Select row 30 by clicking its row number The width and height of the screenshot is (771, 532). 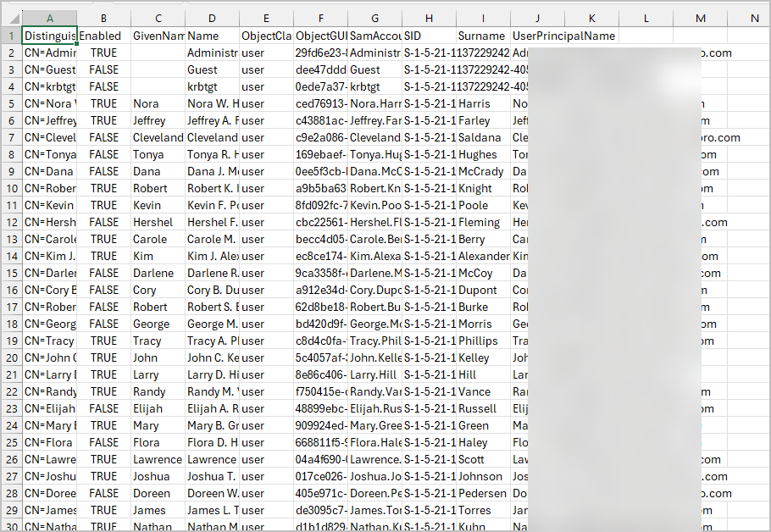11,527
